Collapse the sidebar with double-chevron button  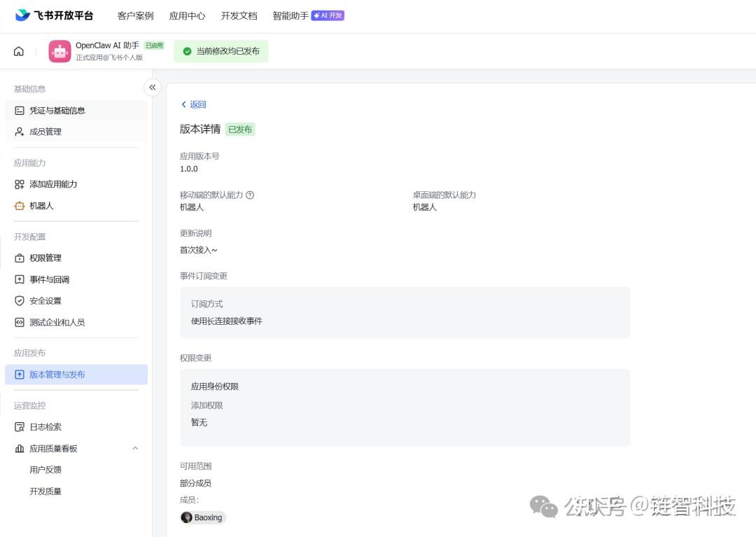[x=153, y=88]
